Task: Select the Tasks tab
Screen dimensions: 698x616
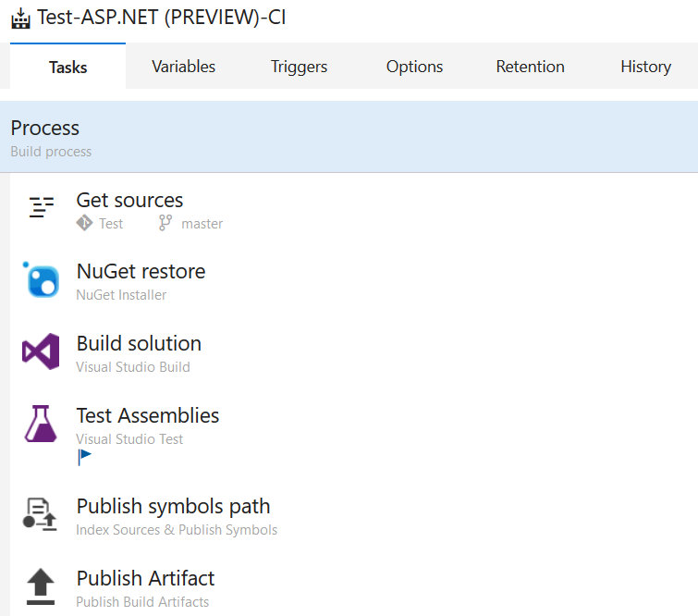Action: 67,67
